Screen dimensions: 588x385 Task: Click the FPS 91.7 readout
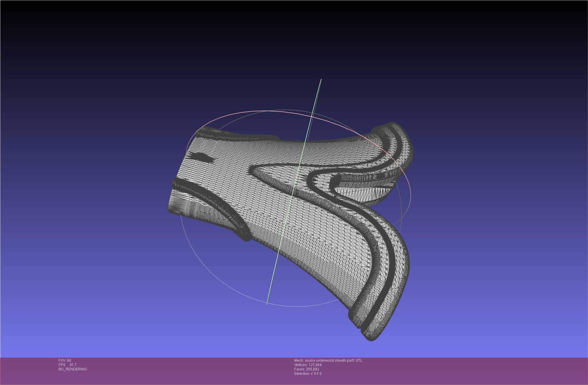click(67, 365)
